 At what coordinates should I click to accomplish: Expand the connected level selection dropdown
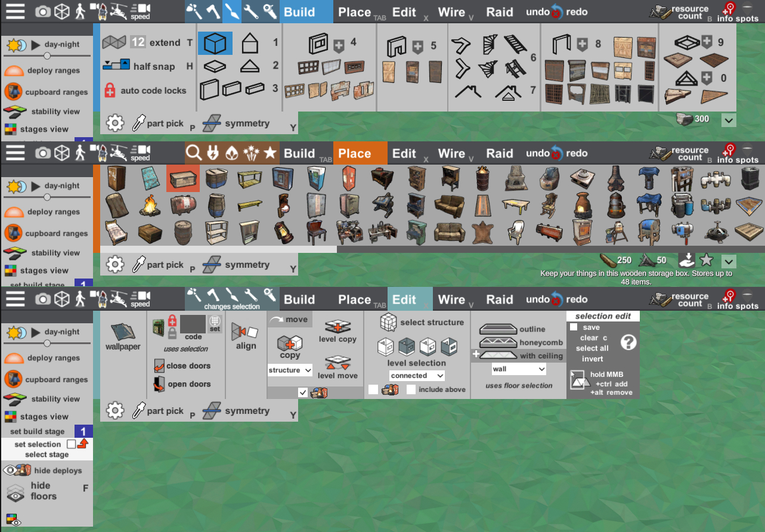coord(417,376)
